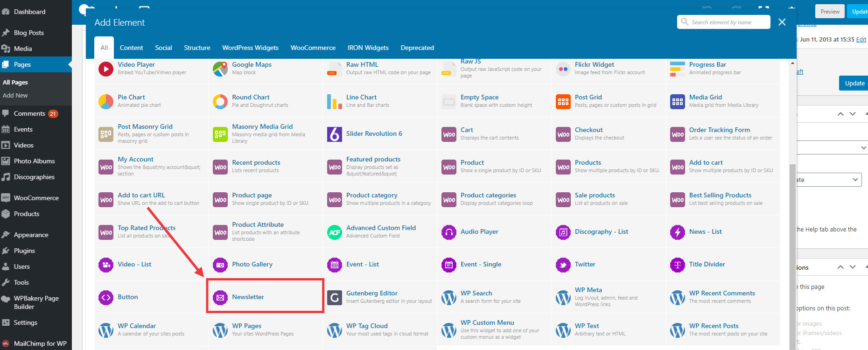Viewport: 868px width, 350px height.
Task: Switch to the IRON Widgets tab
Action: click(368, 48)
